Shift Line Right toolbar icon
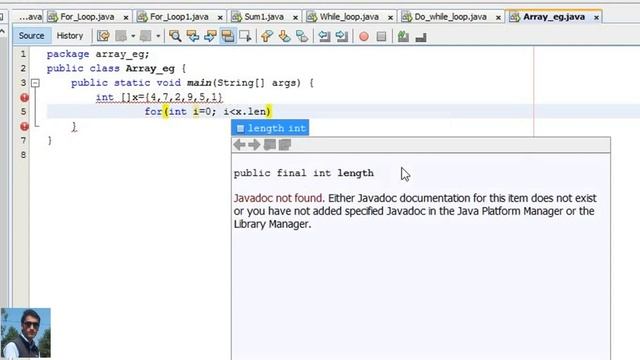640x360 pixels. pos(342,36)
